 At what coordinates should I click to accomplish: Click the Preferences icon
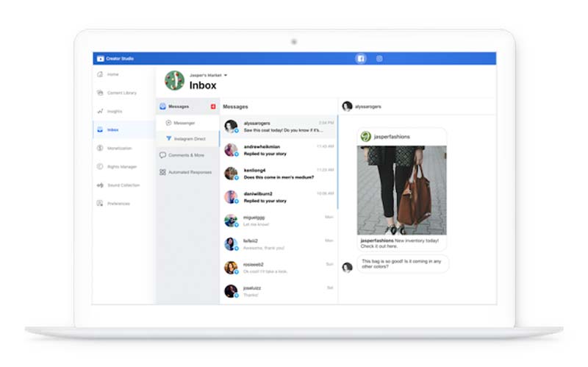(100, 204)
